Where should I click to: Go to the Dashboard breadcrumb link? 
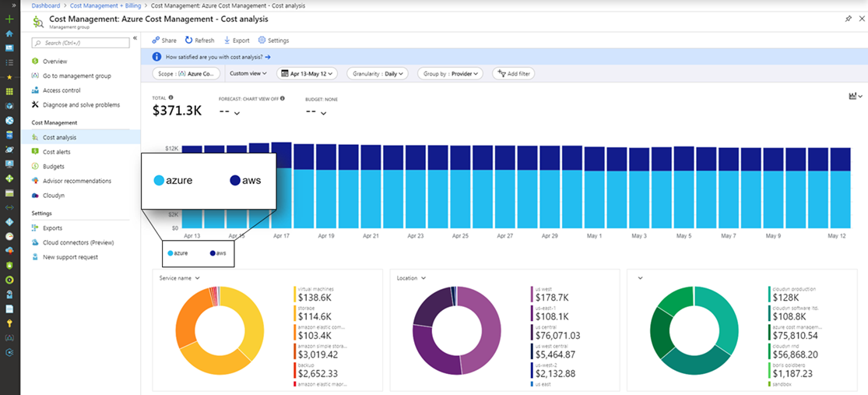click(x=46, y=5)
